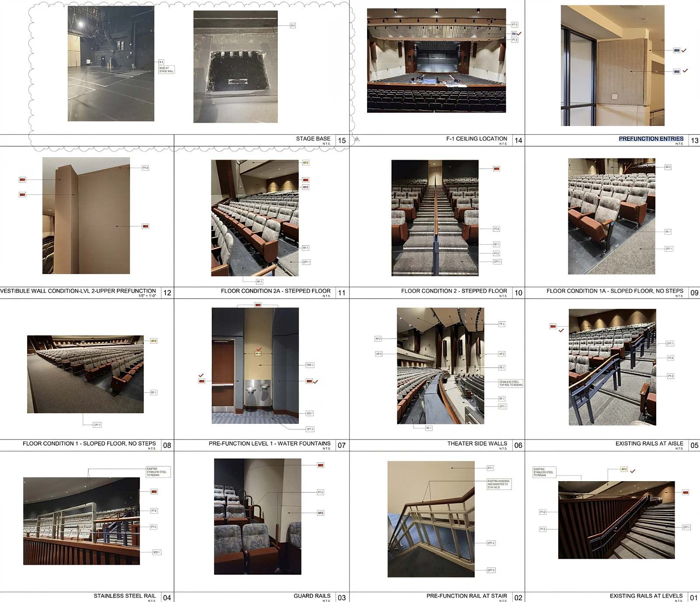Open the water fountains photo in detail 07
The height and width of the screenshot is (602, 700).
(255, 366)
